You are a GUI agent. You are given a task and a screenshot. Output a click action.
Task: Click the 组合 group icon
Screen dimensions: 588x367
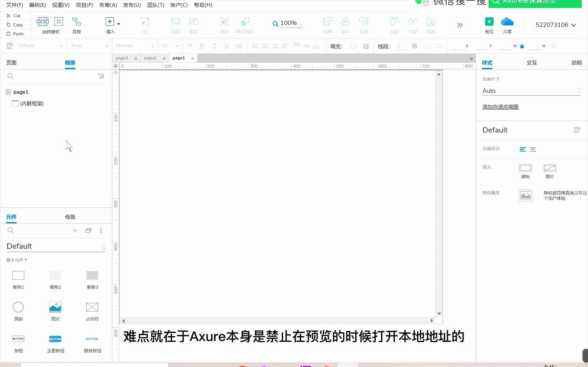point(225,22)
